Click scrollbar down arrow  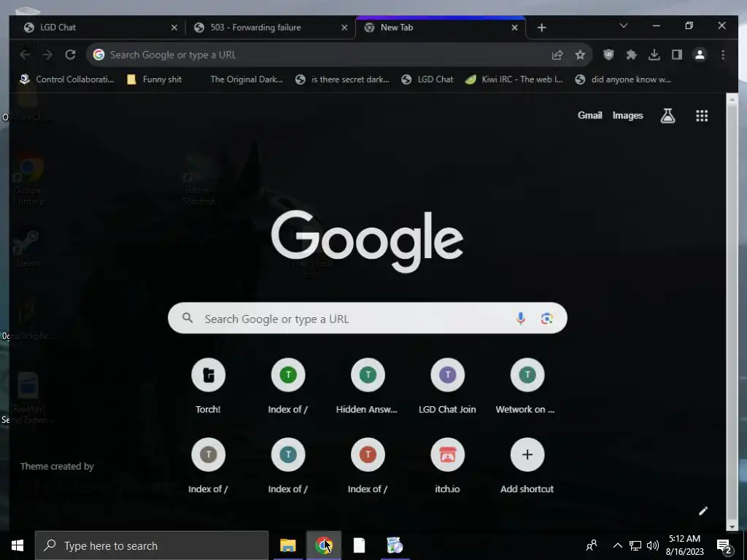tap(732, 526)
